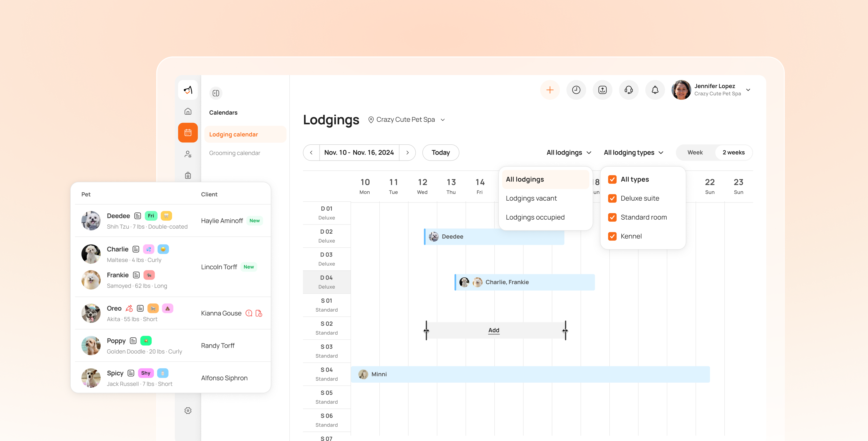This screenshot has height=441, width=868.
Task: Click Add on the S 02 row
Action: click(494, 330)
